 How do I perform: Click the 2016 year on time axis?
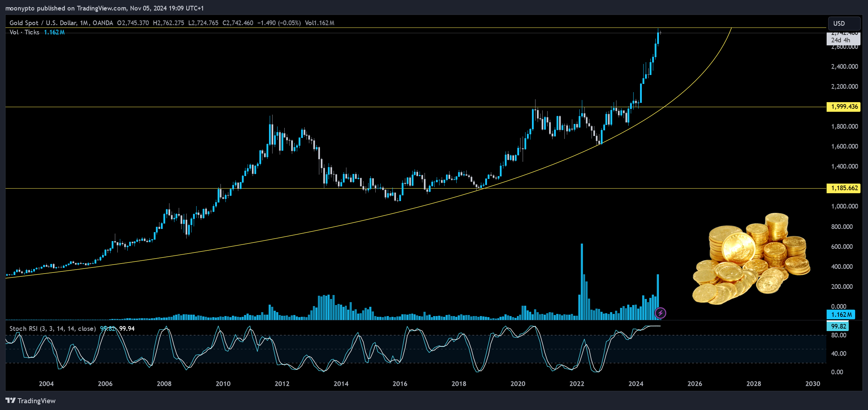point(400,384)
